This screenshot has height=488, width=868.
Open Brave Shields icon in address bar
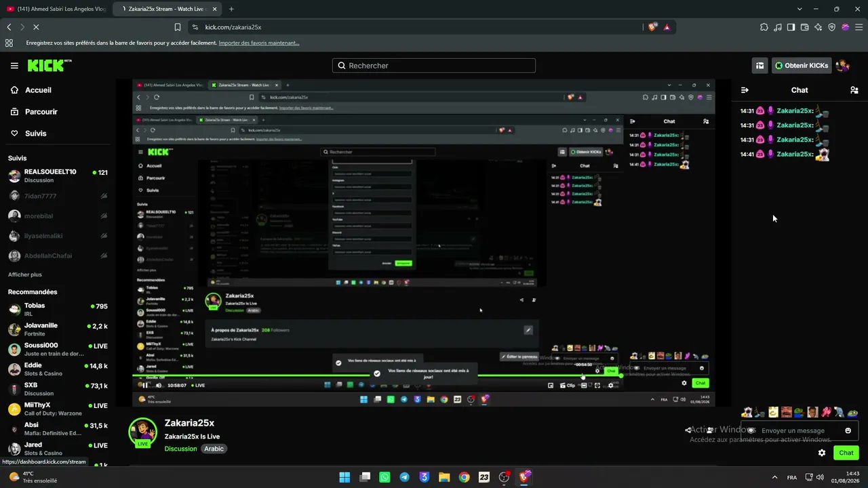652,27
